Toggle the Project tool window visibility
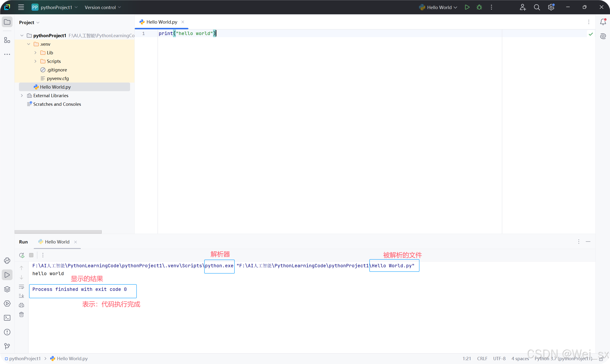610x364 pixels. [x=7, y=22]
